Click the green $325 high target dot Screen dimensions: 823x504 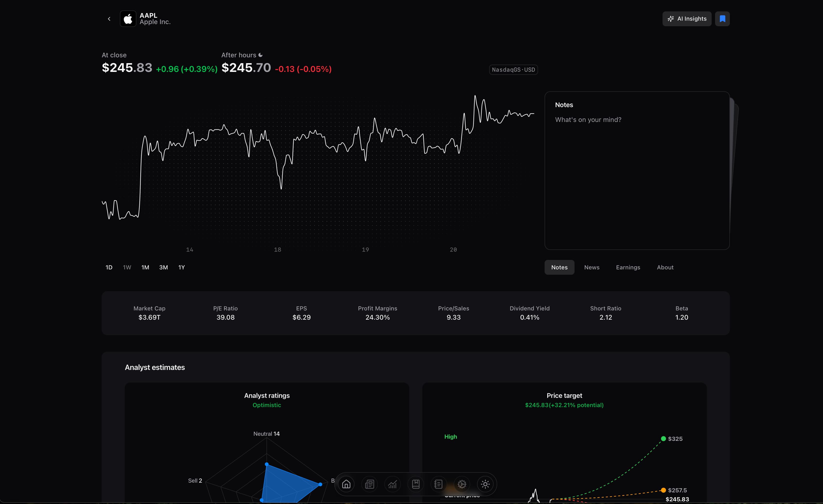click(x=663, y=439)
